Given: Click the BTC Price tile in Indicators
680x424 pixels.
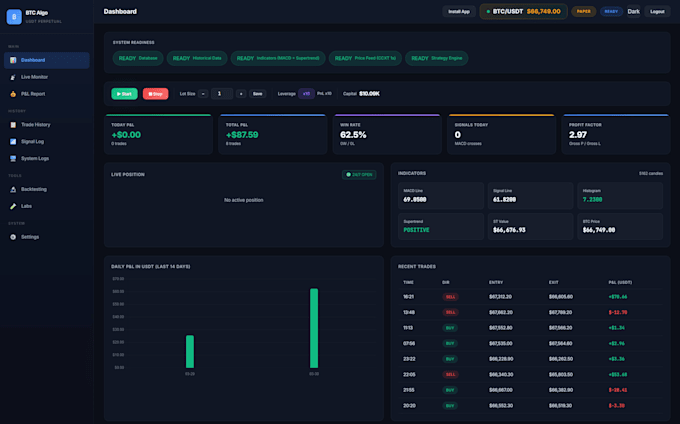Looking at the screenshot, I should click(x=620, y=226).
